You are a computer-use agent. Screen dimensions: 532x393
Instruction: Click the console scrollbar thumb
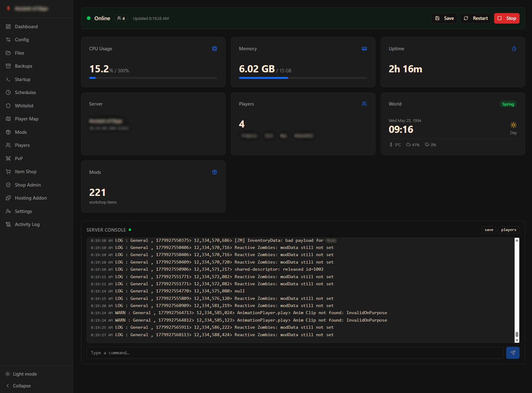click(x=517, y=334)
